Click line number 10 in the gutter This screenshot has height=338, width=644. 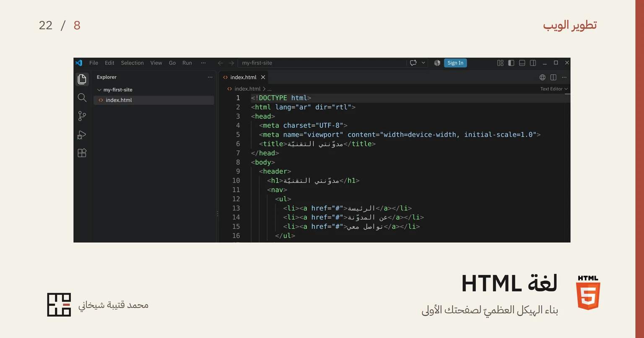(x=236, y=181)
